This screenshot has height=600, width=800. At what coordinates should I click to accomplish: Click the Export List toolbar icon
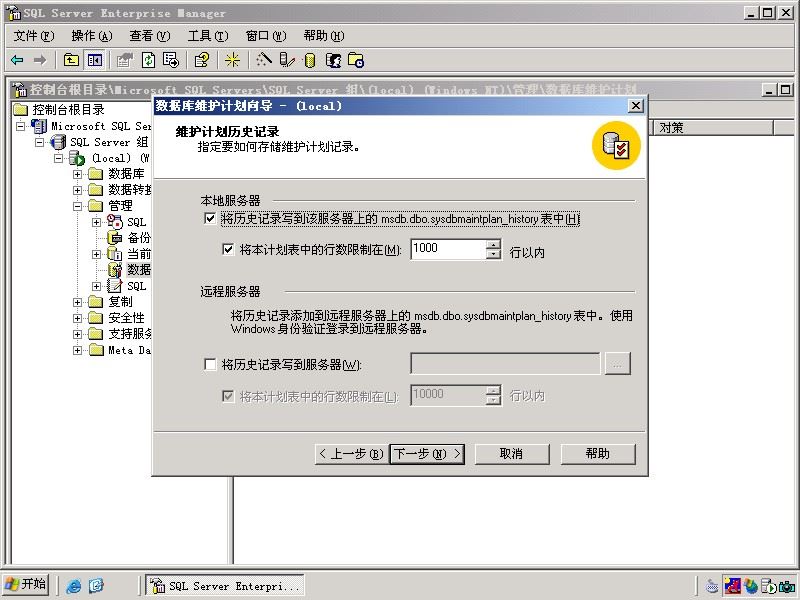(171, 60)
